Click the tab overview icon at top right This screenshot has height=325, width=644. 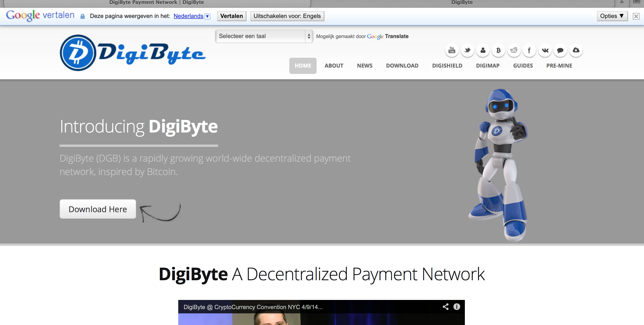pyautogui.click(x=636, y=2)
